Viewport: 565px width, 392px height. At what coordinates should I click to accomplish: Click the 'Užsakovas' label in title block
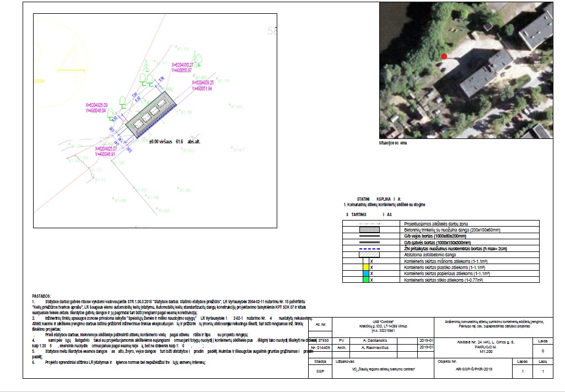click(x=345, y=361)
